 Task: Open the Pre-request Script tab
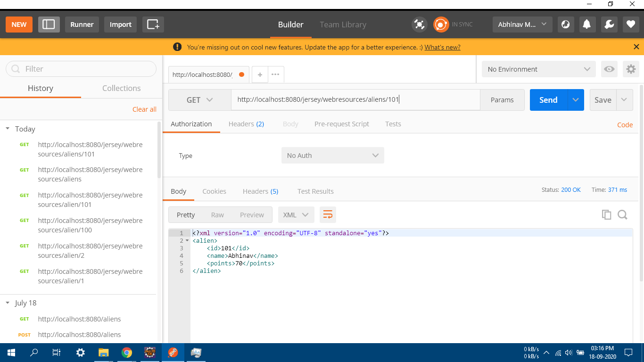point(341,123)
